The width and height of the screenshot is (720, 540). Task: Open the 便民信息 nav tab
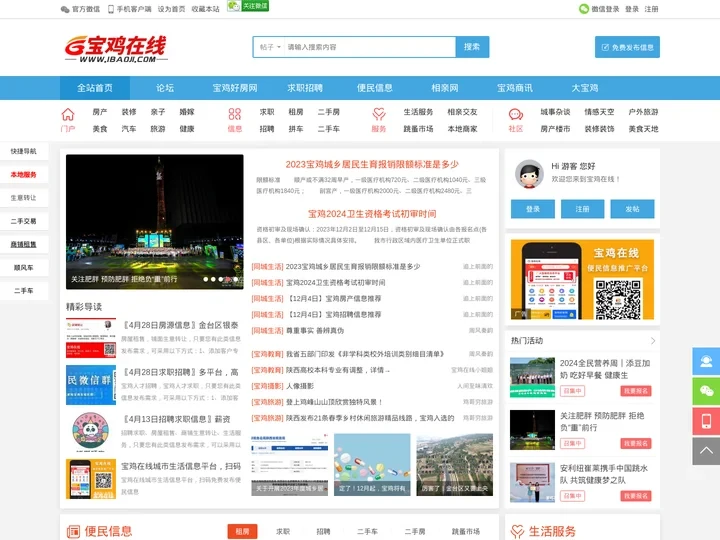pos(375,88)
